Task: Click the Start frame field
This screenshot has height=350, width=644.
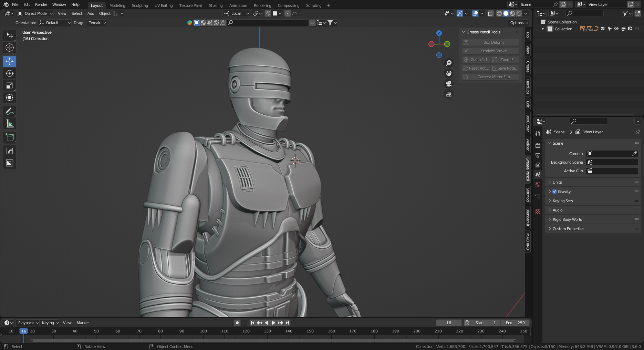Action: [486, 323]
